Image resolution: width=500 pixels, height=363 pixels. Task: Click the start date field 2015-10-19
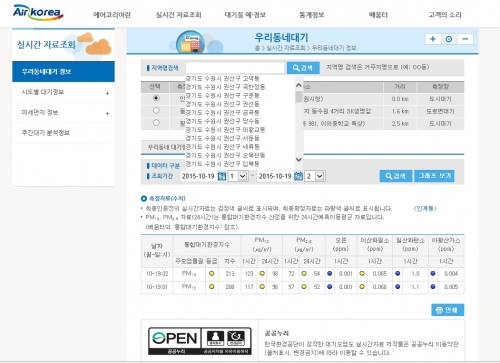pos(198,176)
